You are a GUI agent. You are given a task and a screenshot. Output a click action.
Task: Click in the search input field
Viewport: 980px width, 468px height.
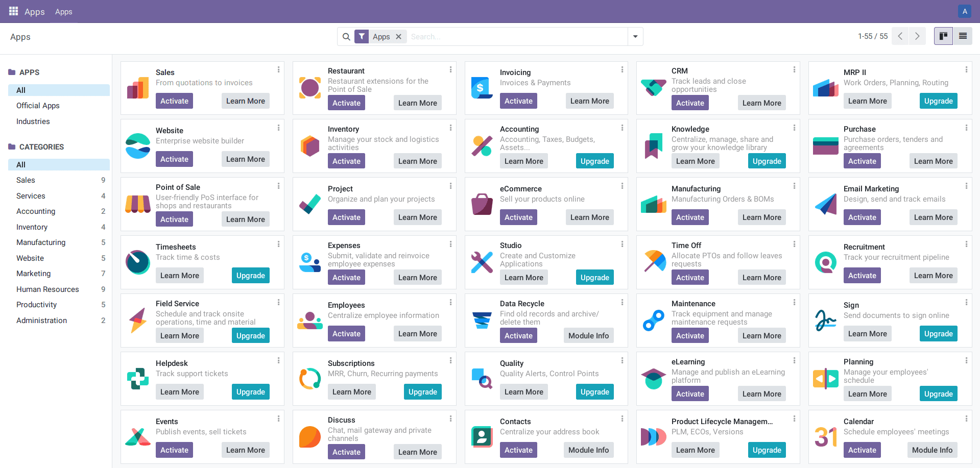pos(516,37)
